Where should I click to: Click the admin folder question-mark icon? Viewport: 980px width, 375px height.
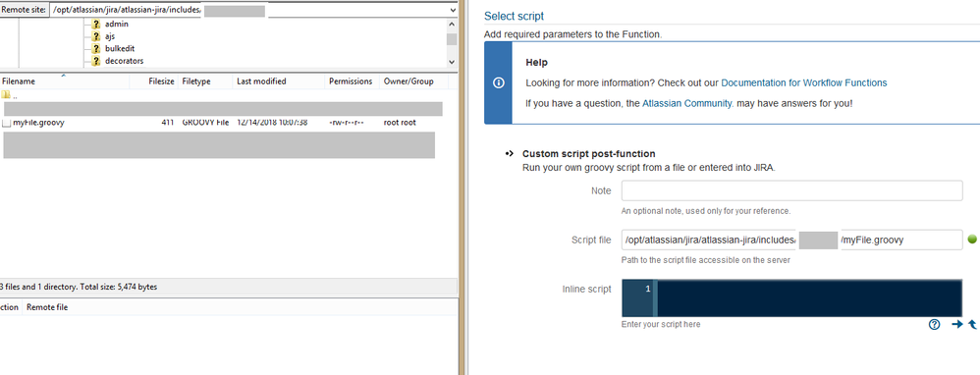96,24
